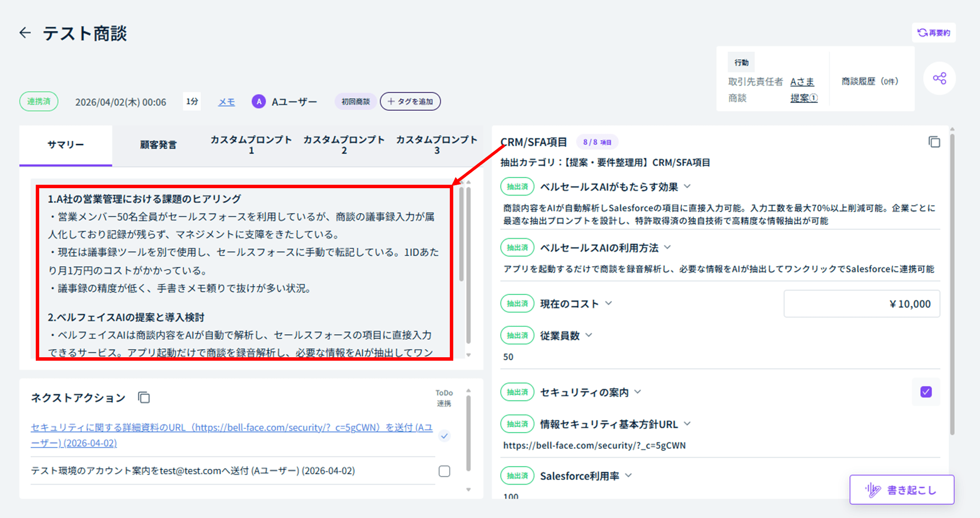Expand ベルセールスAIがもたらす効果 chevron
The width and height of the screenshot is (980, 518).
click(x=687, y=186)
